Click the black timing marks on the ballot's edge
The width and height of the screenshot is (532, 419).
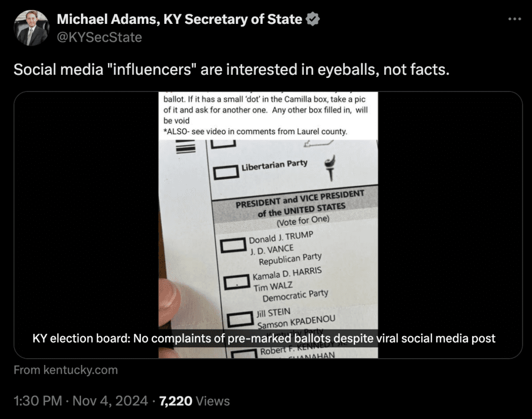point(183,148)
